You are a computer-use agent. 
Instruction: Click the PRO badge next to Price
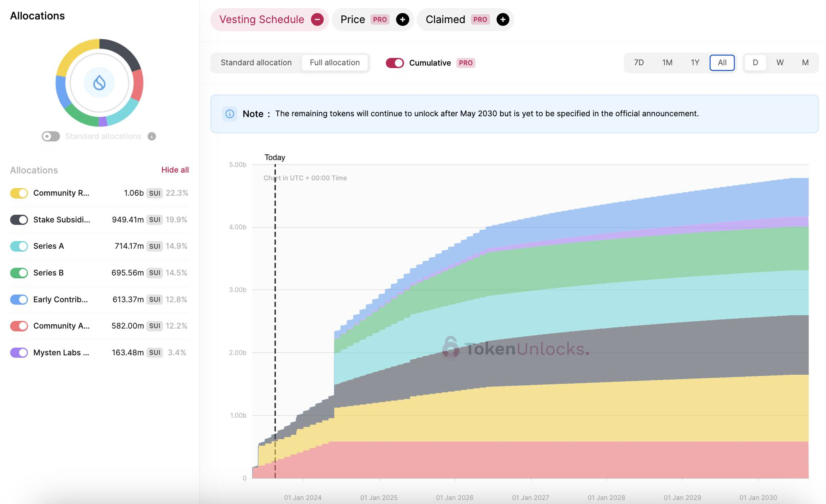pyautogui.click(x=380, y=19)
